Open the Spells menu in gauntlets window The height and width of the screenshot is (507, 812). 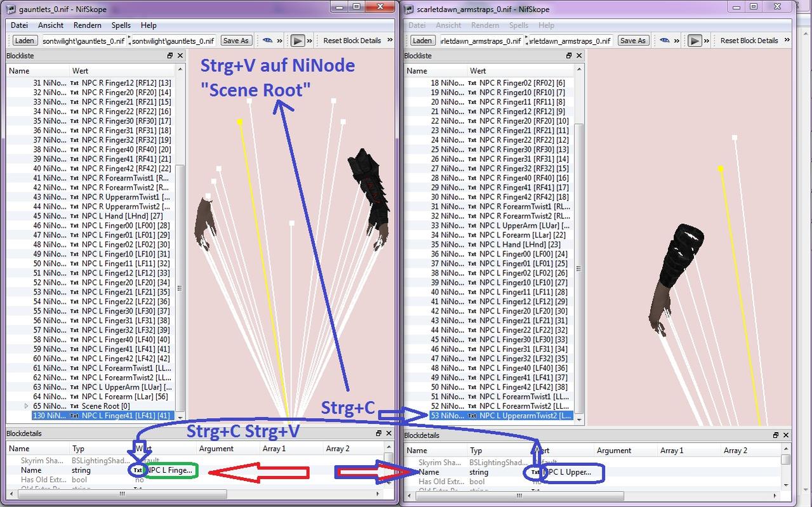pyautogui.click(x=121, y=25)
